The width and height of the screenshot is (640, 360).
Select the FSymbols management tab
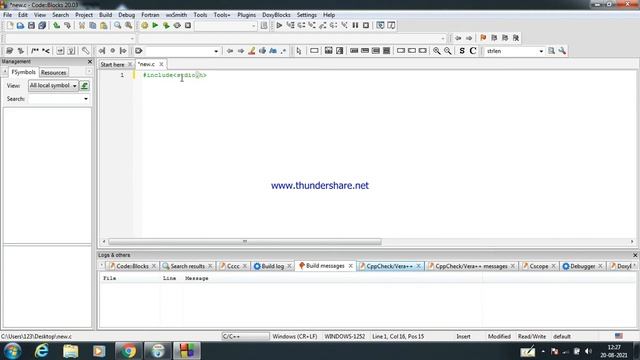[23, 72]
